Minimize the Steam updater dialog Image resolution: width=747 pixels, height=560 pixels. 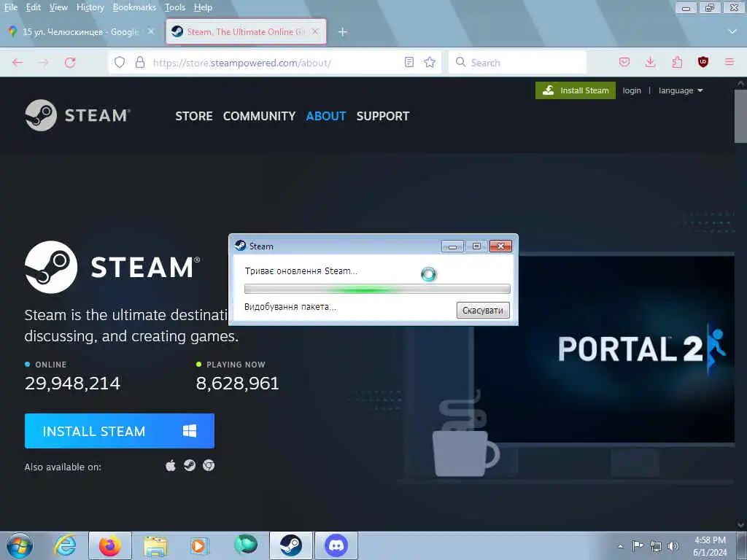click(452, 246)
